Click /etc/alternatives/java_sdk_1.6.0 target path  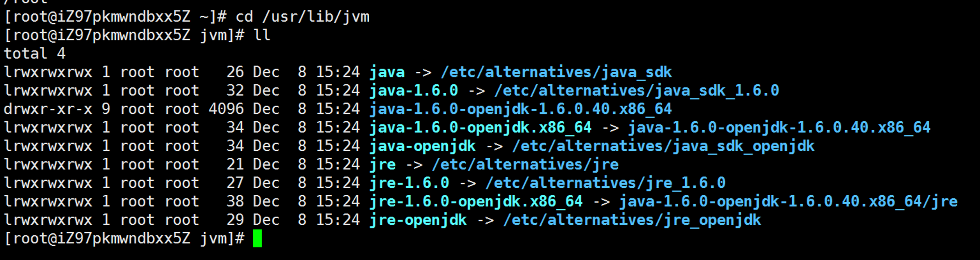click(637, 90)
